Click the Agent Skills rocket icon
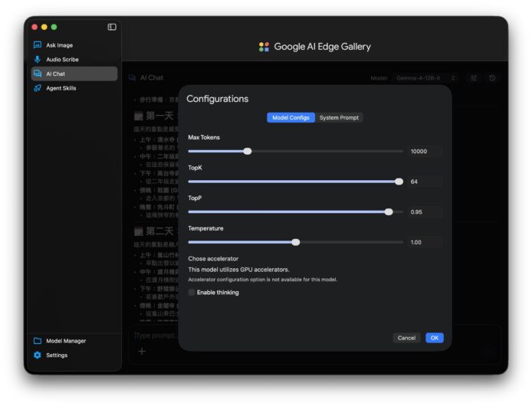This screenshot has height=406, width=532. 38,88
